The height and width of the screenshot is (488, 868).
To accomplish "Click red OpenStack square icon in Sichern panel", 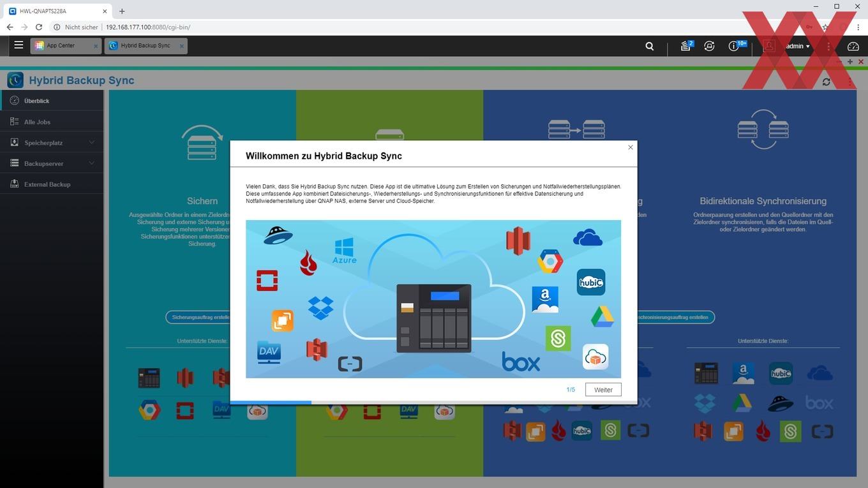I will click(x=185, y=410).
